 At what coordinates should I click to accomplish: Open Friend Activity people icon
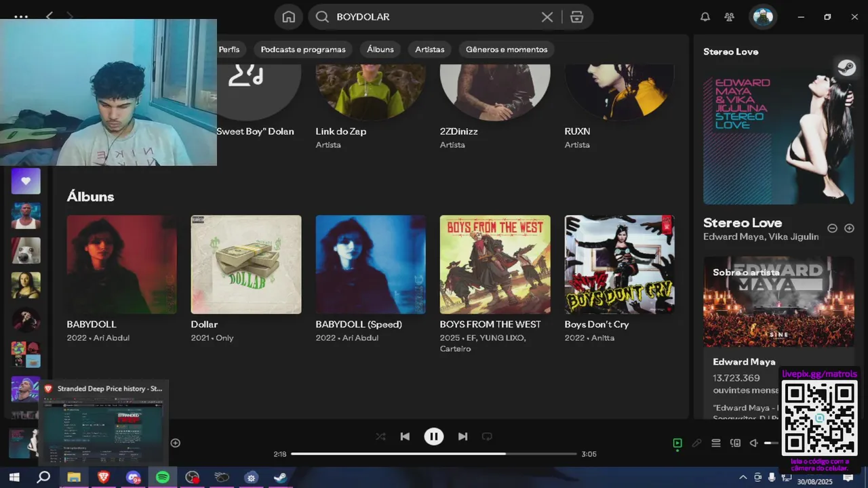pos(730,17)
